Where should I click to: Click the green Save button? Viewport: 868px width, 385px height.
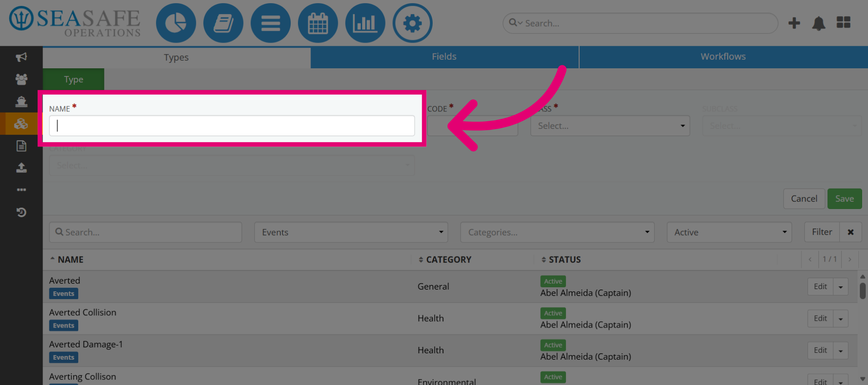(844, 199)
